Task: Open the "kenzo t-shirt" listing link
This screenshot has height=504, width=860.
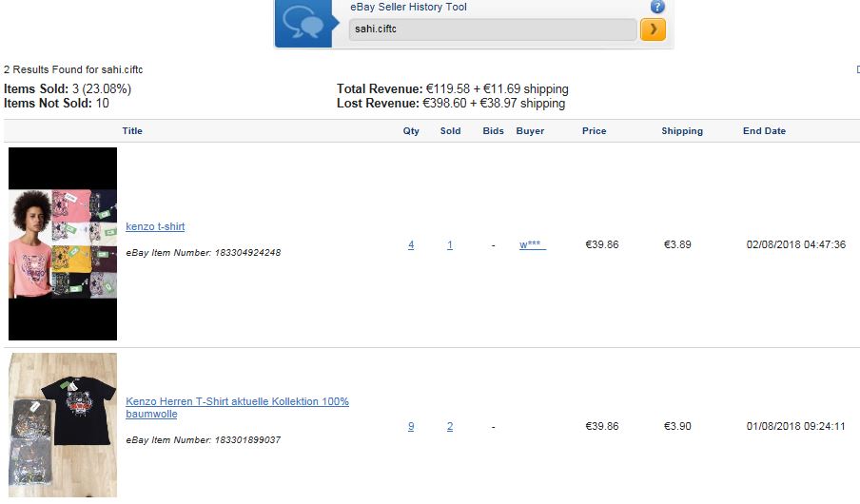Action: click(155, 227)
